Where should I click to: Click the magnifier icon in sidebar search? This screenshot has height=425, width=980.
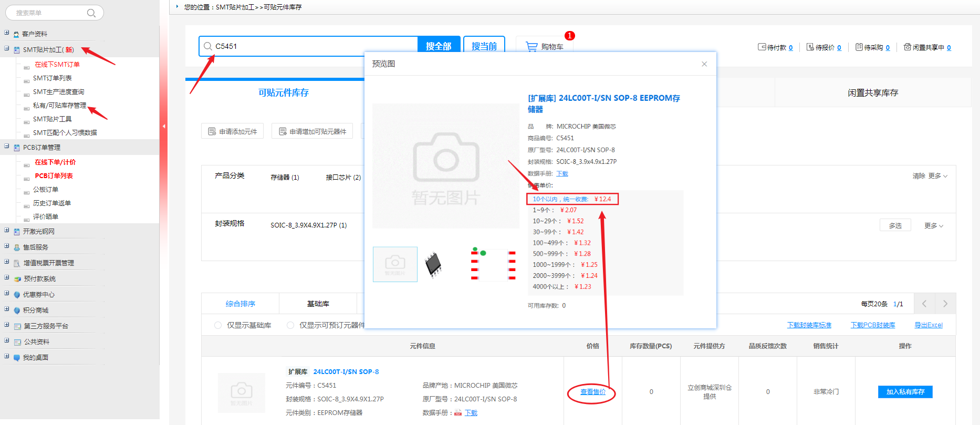coord(91,13)
